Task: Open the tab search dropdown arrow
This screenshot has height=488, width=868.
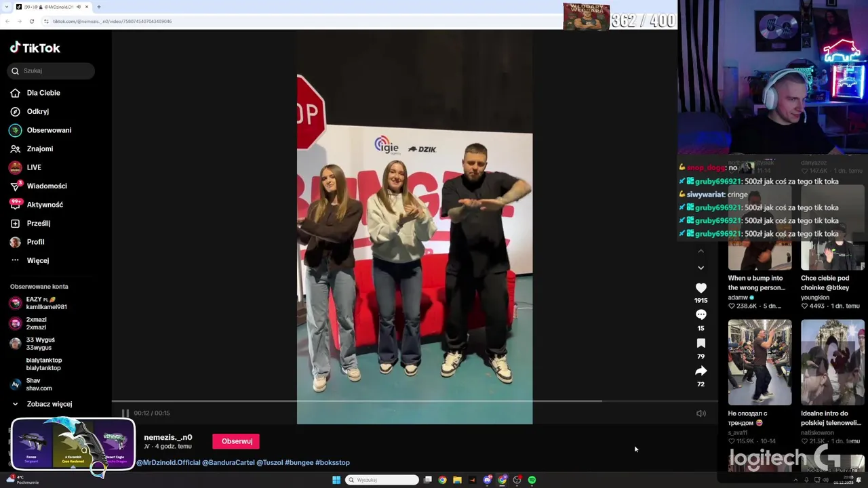Action: 6,7
